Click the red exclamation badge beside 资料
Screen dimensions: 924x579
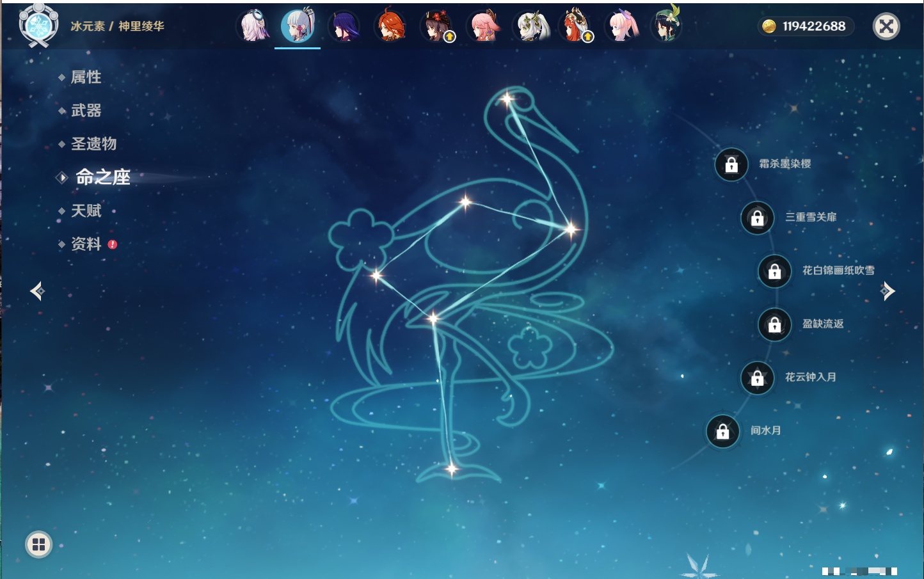[x=113, y=244]
